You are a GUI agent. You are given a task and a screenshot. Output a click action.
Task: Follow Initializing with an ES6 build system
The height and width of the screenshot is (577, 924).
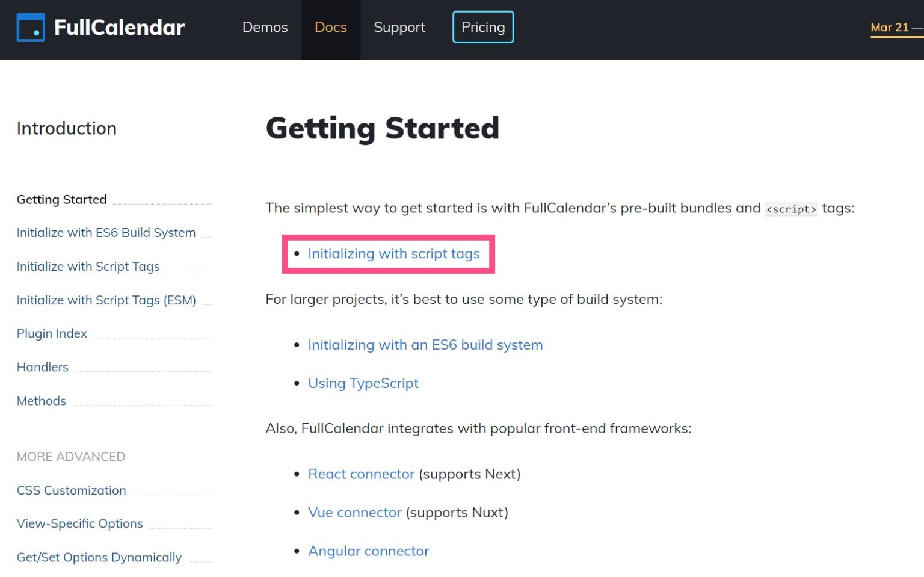click(x=425, y=345)
